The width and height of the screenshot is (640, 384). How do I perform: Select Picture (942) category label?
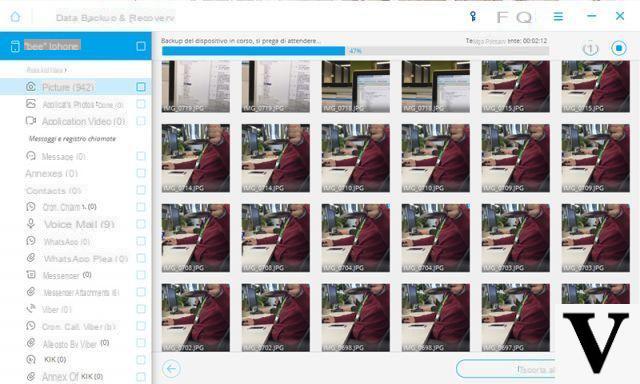pos(68,87)
